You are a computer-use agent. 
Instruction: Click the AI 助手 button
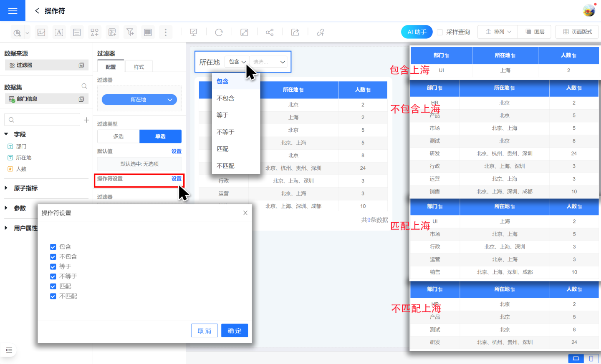417,32
